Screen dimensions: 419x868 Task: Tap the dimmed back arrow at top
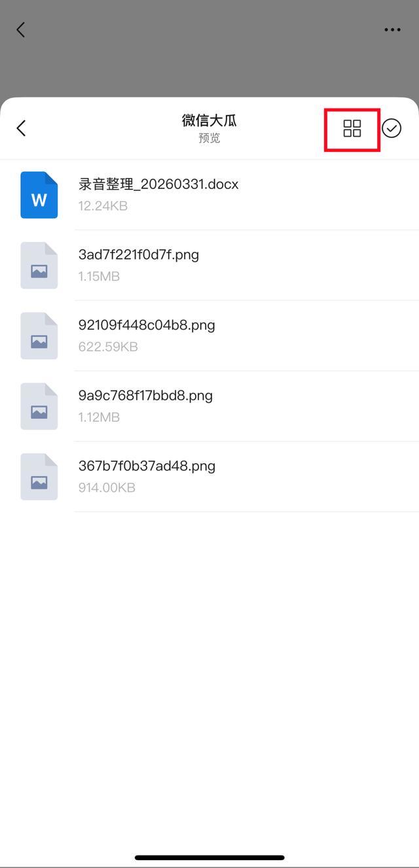[20, 29]
